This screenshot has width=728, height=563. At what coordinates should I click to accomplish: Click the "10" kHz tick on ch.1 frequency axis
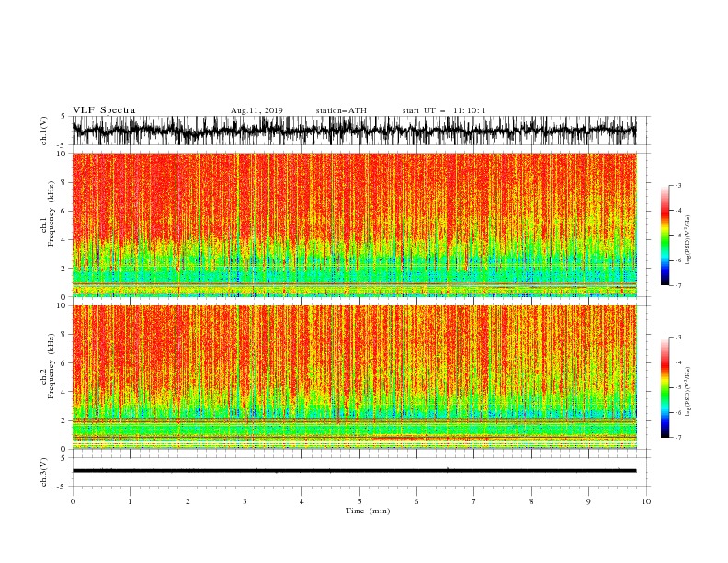(62, 154)
